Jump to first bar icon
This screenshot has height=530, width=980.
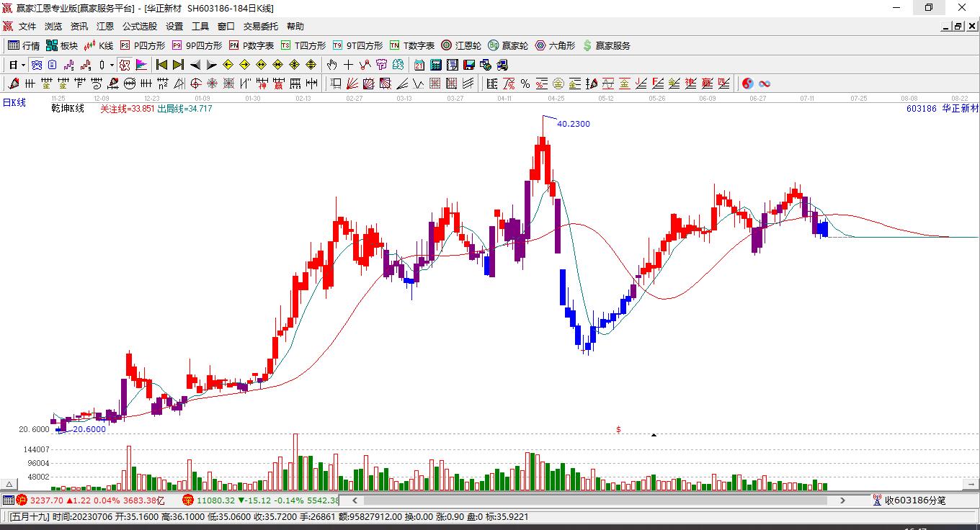pyautogui.click(x=162, y=65)
